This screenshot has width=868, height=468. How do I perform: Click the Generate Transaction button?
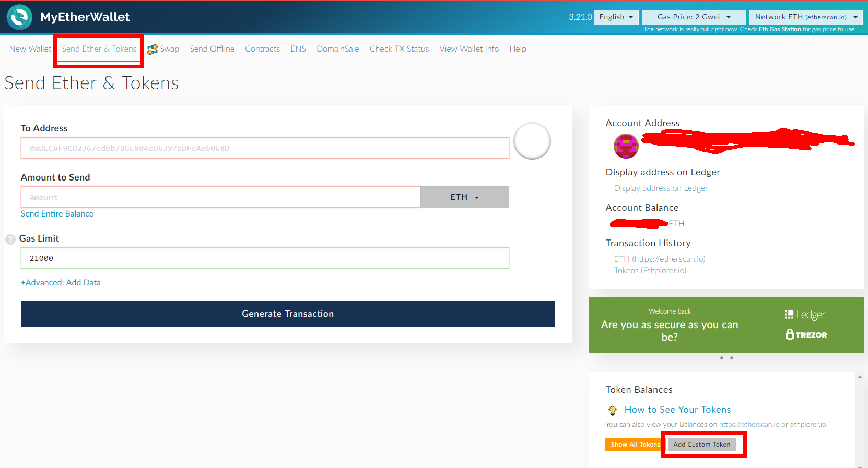pos(288,314)
